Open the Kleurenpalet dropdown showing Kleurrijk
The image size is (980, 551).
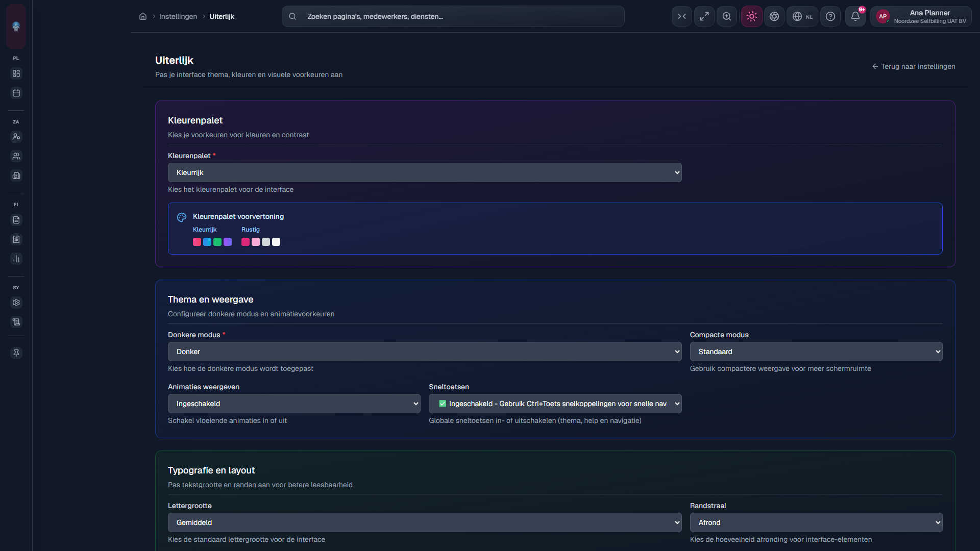tap(425, 172)
